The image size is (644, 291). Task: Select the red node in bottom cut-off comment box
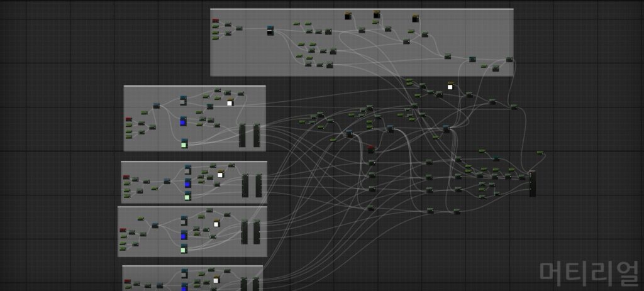127,281
